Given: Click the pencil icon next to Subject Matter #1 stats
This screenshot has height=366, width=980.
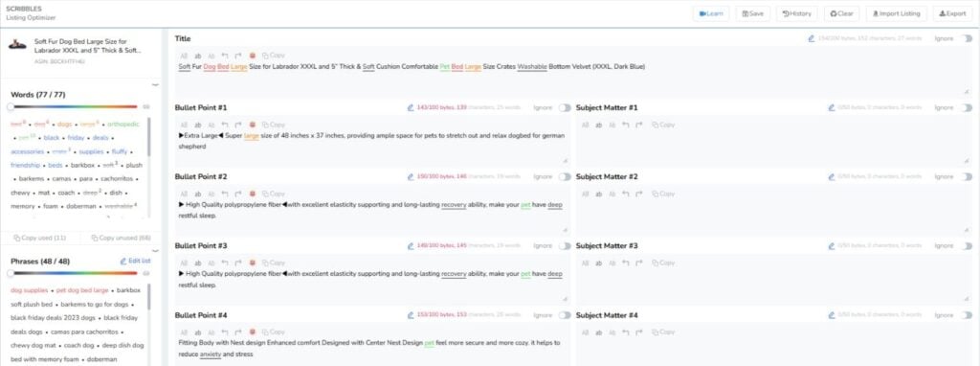Looking at the screenshot, I should point(832,107).
